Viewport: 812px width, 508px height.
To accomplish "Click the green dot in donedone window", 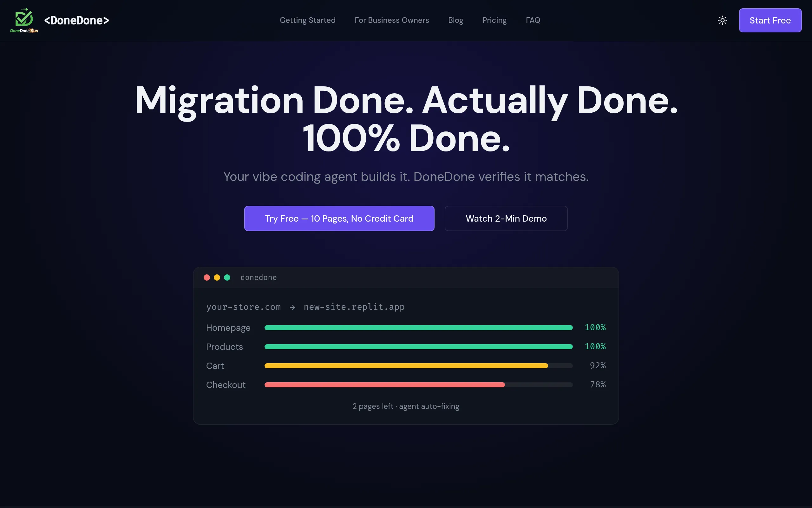I will [227, 277].
